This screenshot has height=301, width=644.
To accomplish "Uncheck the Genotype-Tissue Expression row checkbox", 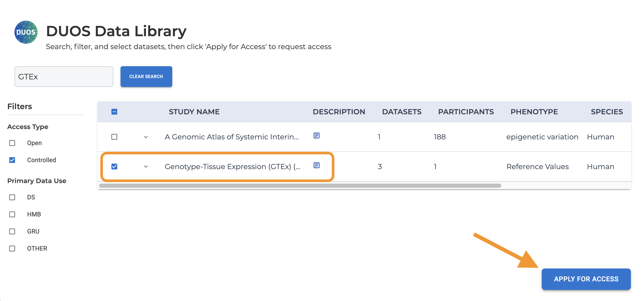I will (114, 167).
